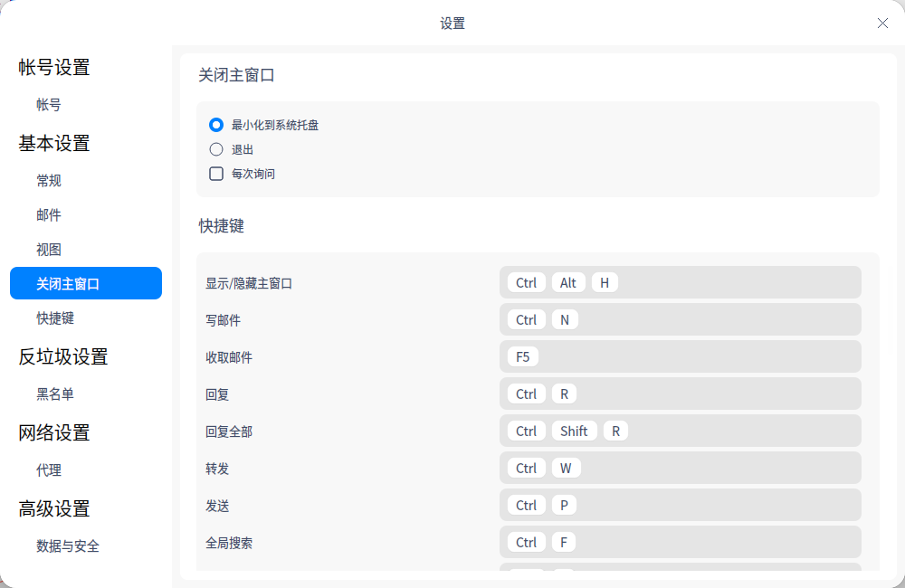Click the 全局搜索 shortcut field
Screen dimensions: 905x588
tap(680, 542)
